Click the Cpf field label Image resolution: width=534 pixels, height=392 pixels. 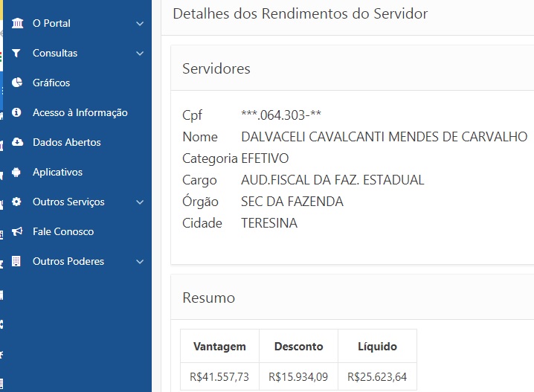[x=193, y=115]
